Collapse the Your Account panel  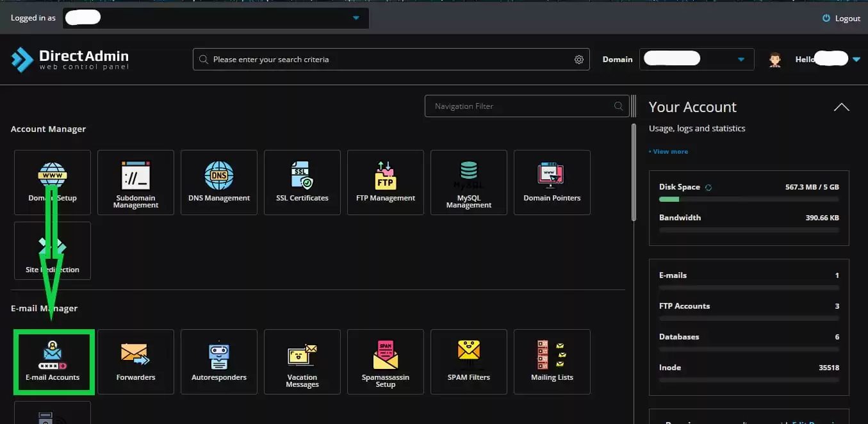[x=842, y=108]
